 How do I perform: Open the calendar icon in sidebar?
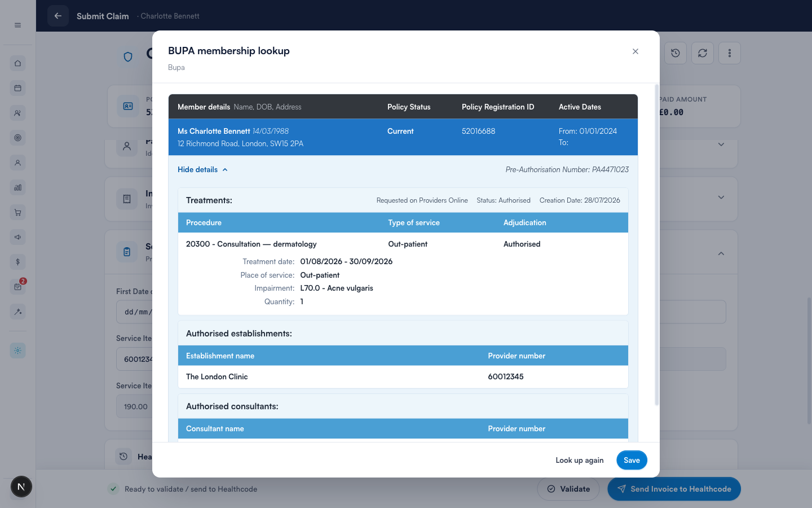[x=17, y=88]
